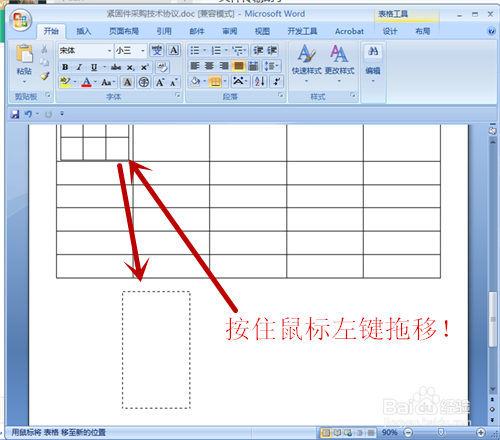Viewport: 500px width, 440px height.
Task: Open Word help question mark icon
Action: [x=491, y=31]
